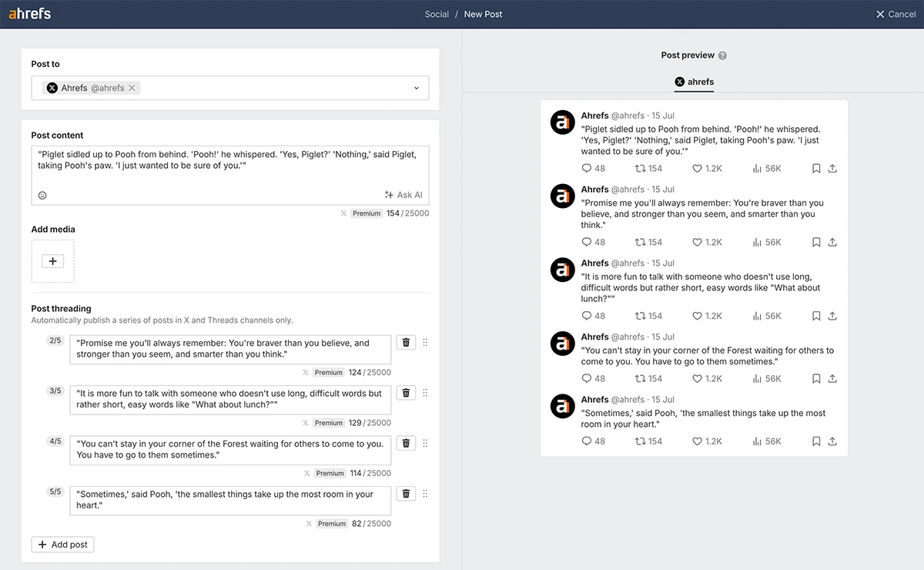The height and width of the screenshot is (570, 924).
Task: Click the Premium badge under post 2/5
Action: click(329, 373)
